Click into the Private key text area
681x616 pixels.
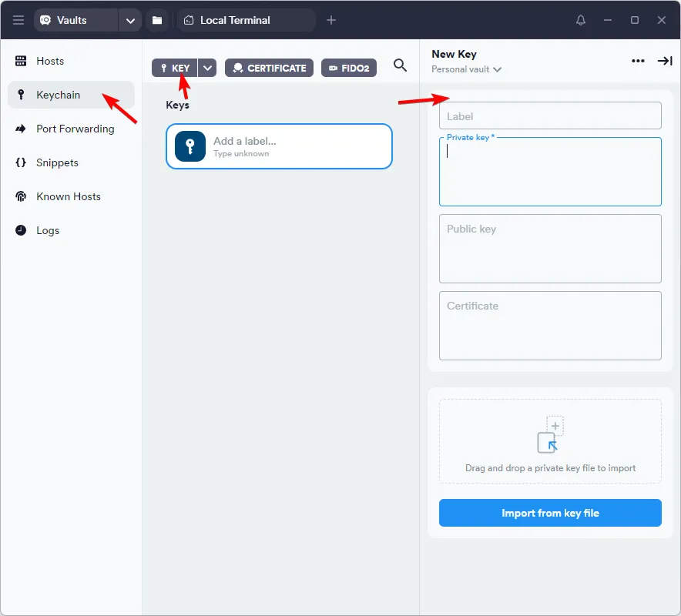(550, 172)
